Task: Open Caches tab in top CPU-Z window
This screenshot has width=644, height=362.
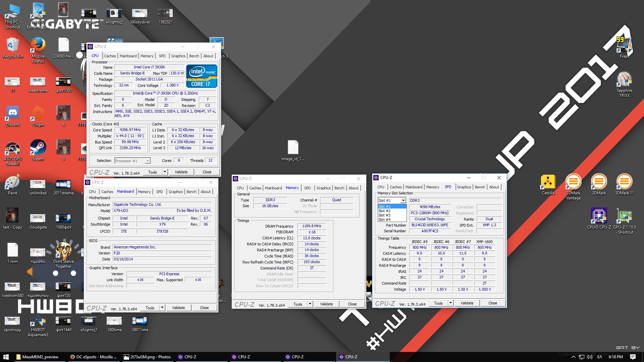Action: click(110, 56)
